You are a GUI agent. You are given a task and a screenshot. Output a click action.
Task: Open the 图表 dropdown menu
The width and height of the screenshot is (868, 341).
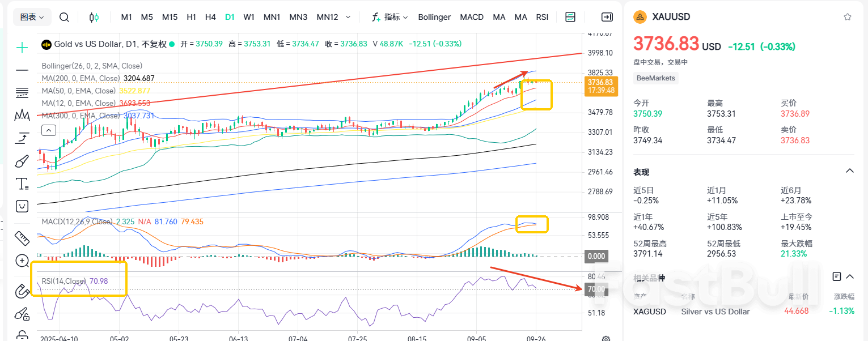tap(32, 17)
